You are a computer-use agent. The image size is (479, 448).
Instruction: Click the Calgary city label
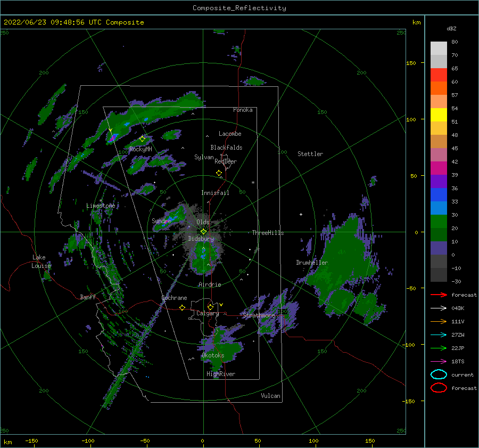[x=208, y=313]
